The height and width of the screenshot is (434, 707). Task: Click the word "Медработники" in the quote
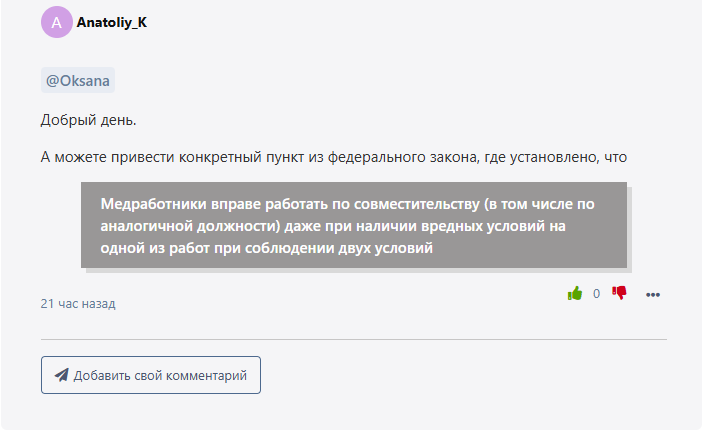153,204
